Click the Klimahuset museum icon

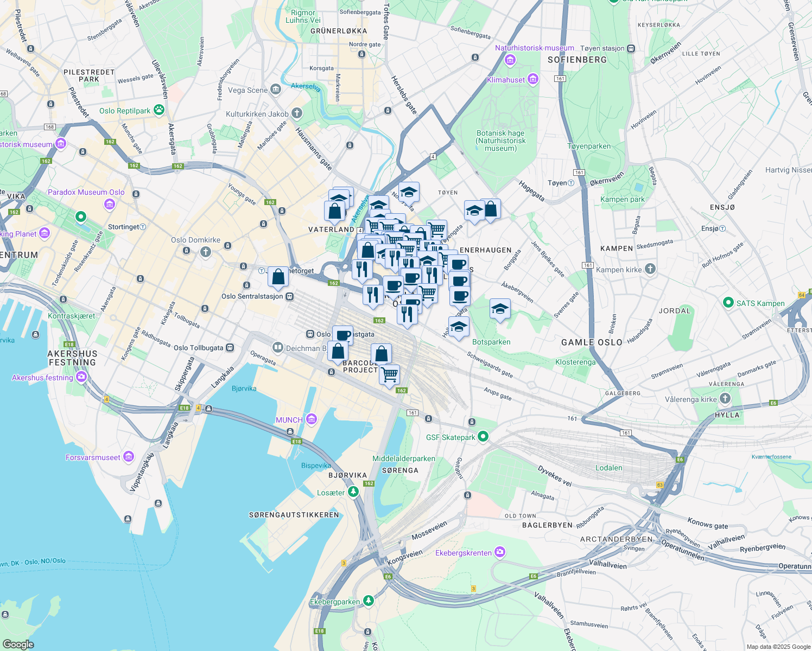[533, 80]
